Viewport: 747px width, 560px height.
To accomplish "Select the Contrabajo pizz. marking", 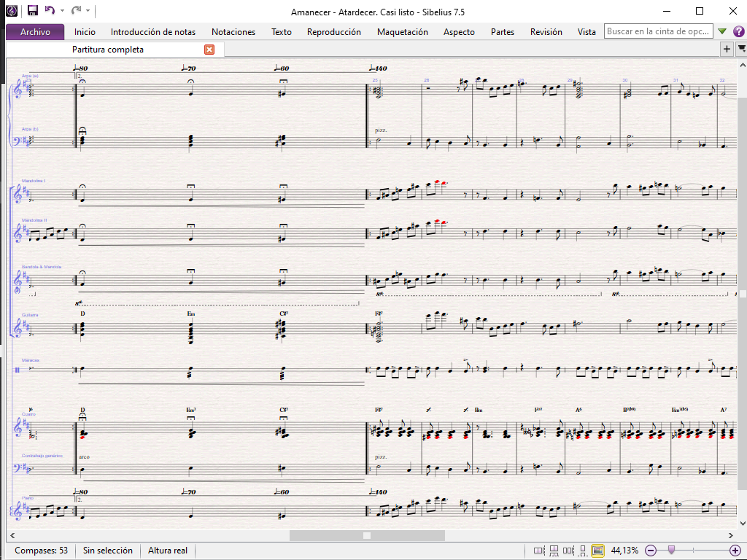I will (381, 456).
